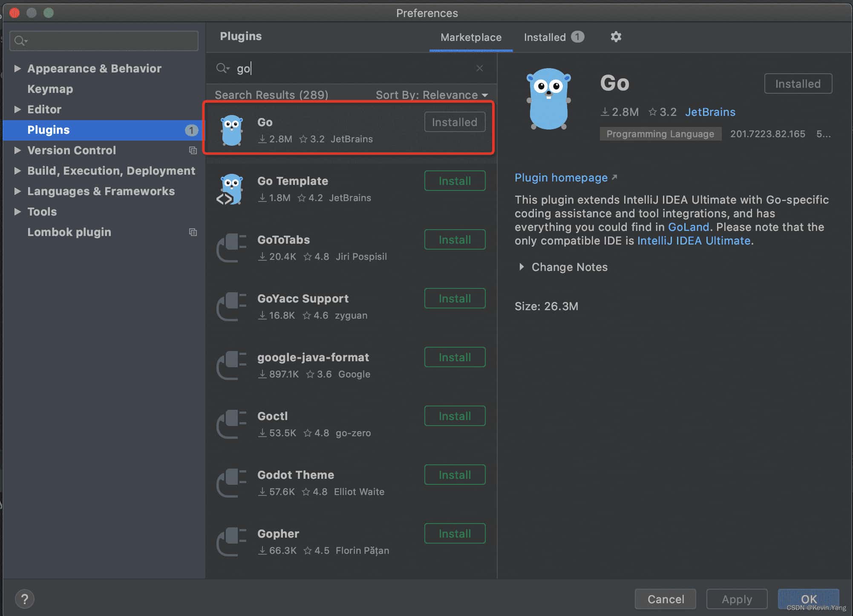
Task: Click the project-level icon next to Lombok plugin
Action: coord(193,232)
